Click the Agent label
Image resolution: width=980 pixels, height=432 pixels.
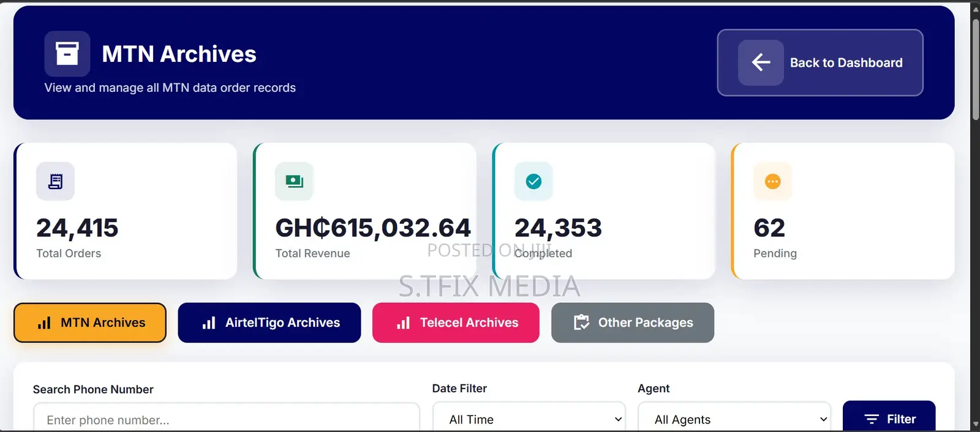click(x=654, y=388)
